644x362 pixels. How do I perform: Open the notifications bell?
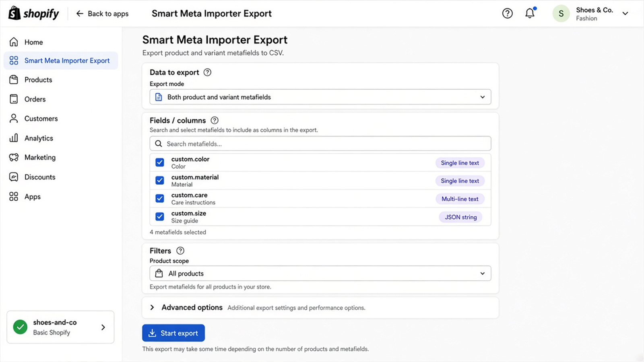pos(530,13)
